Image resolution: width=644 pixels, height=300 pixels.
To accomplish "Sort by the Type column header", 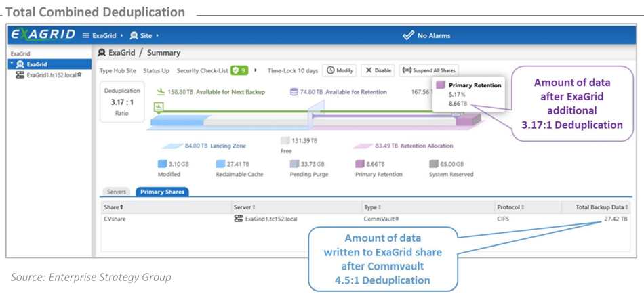I will pyautogui.click(x=428, y=207).
